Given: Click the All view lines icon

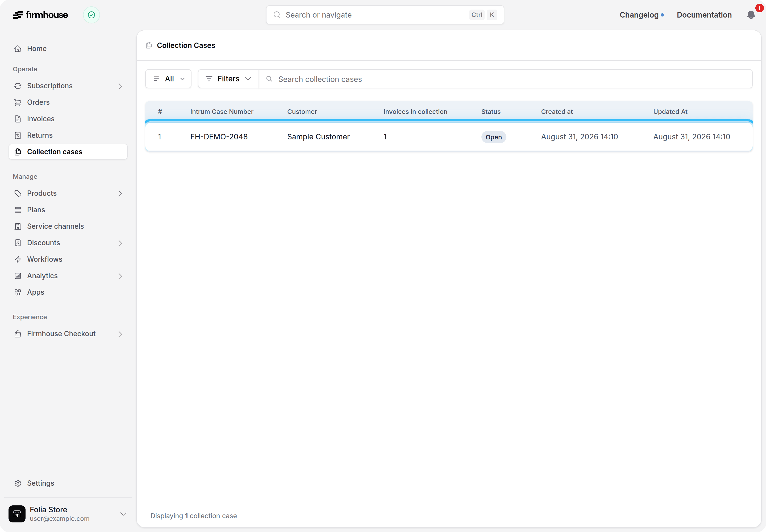Looking at the screenshot, I should [x=156, y=79].
